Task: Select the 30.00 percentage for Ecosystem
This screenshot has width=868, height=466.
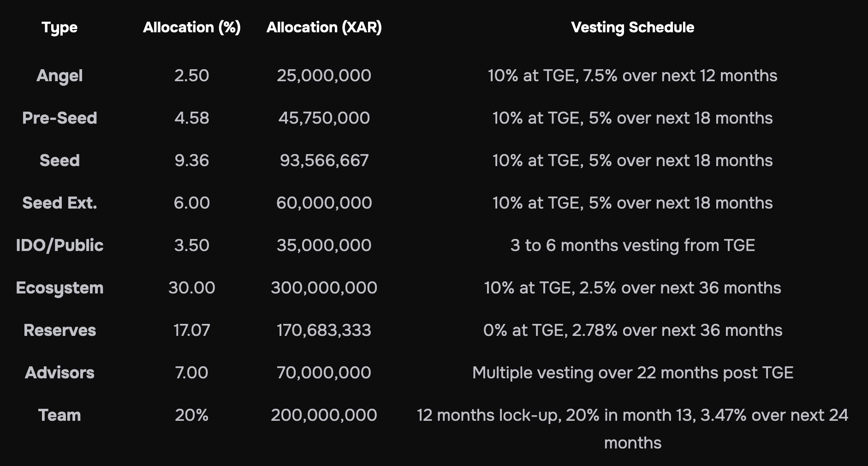Action: pyautogui.click(x=192, y=288)
